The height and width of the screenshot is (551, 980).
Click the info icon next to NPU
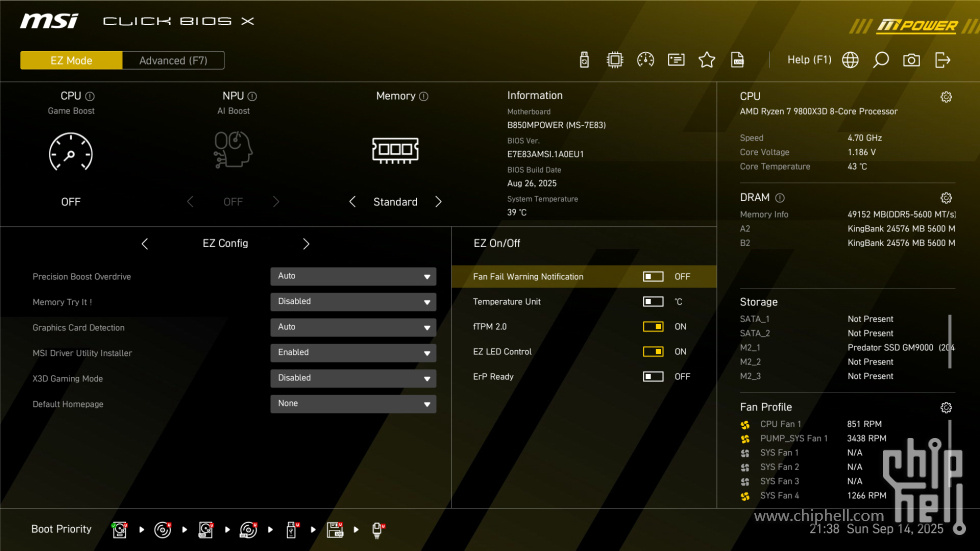pos(252,96)
